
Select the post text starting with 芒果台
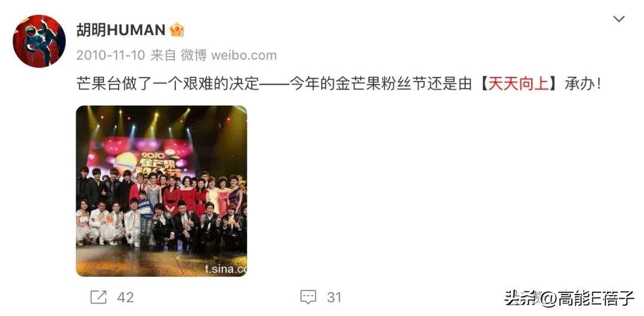(339, 84)
